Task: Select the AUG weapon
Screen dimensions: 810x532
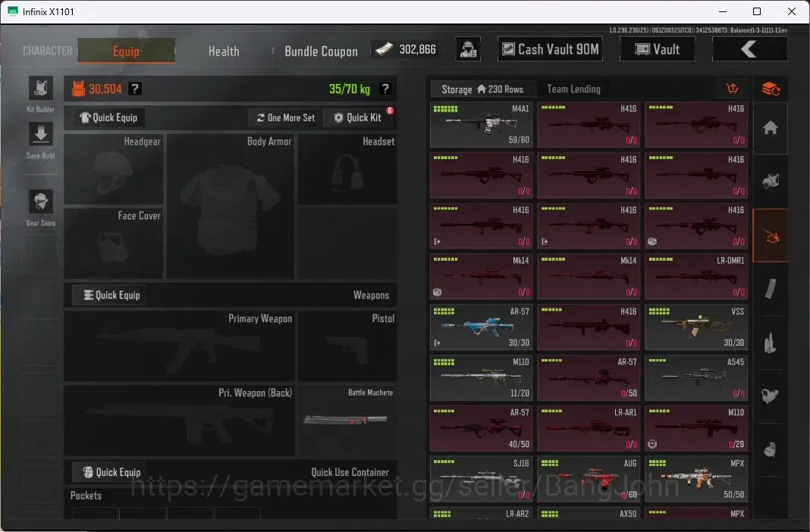Action: tap(589, 479)
